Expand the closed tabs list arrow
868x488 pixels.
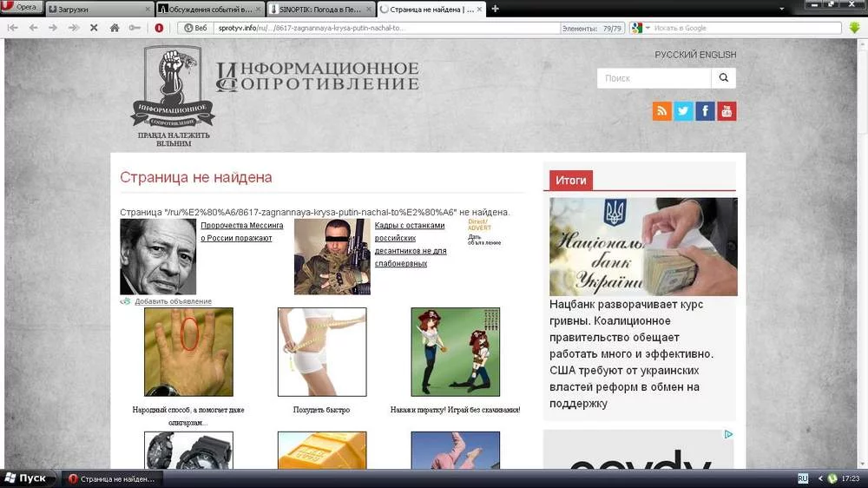782,9
